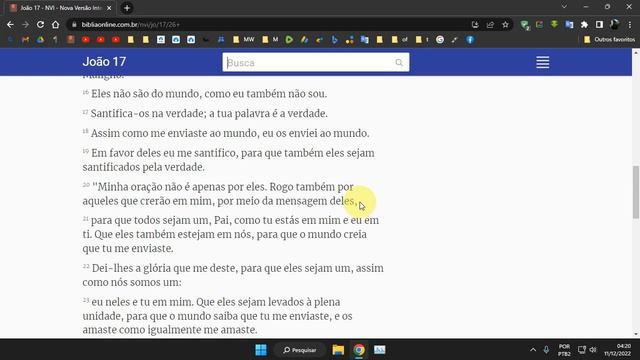Click the microphone tray icon

click(546, 350)
